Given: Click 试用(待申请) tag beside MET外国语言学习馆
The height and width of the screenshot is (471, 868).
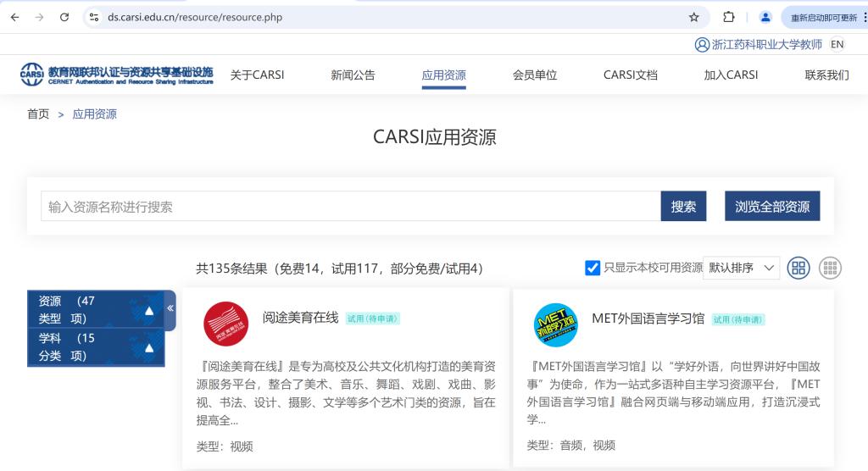Looking at the screenshot, I should click(738, 320).
